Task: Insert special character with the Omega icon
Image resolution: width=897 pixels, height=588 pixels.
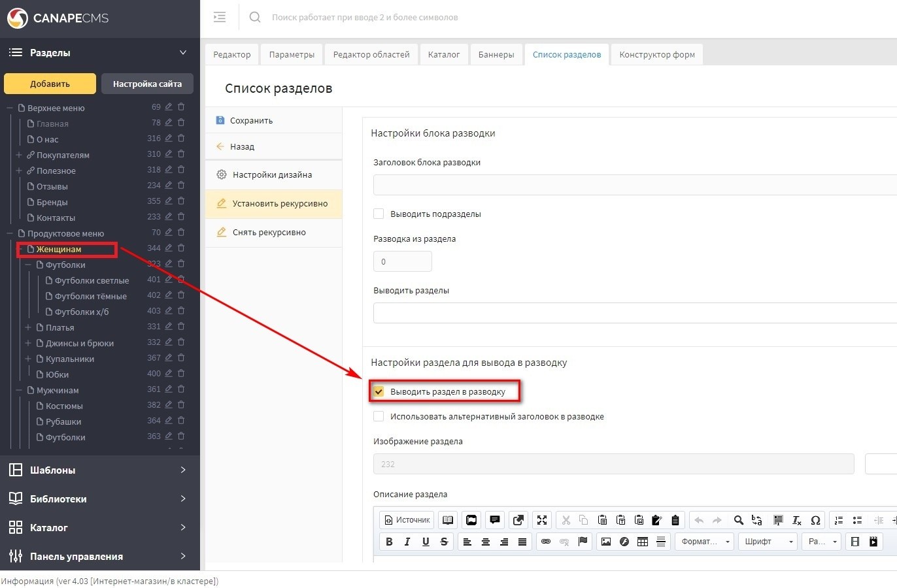Action: 815,520
